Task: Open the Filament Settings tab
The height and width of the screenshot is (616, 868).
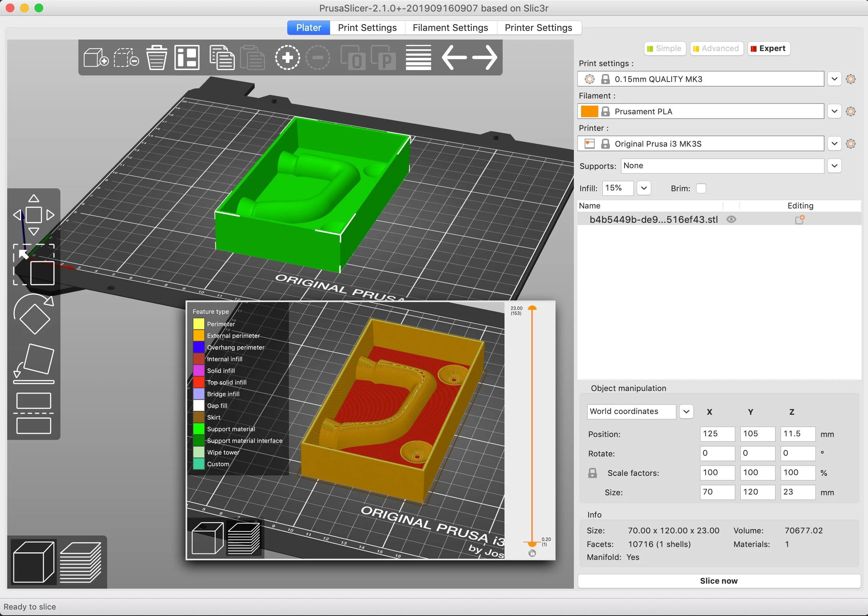Action: pyautogui.click(x=450, y=28)
